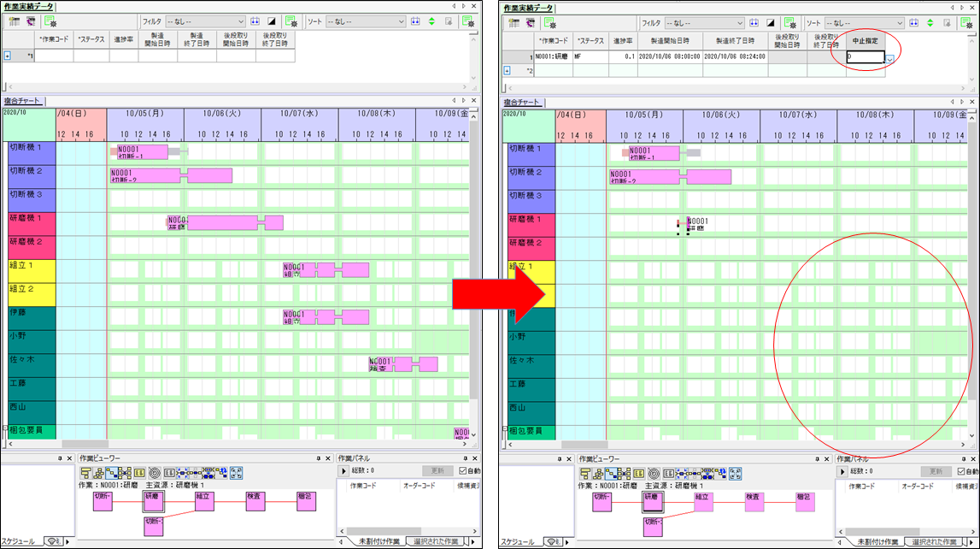Click the green sheet settings icon after left filter
The width and height of the screenshot is (980, 549).
pyautogui.click(x=291, y=21)
